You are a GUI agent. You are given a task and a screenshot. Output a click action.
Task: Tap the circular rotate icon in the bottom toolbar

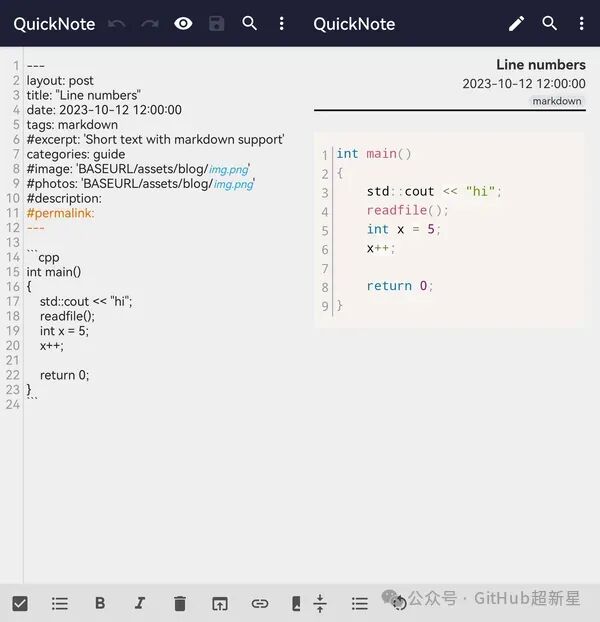coord(399,603)
